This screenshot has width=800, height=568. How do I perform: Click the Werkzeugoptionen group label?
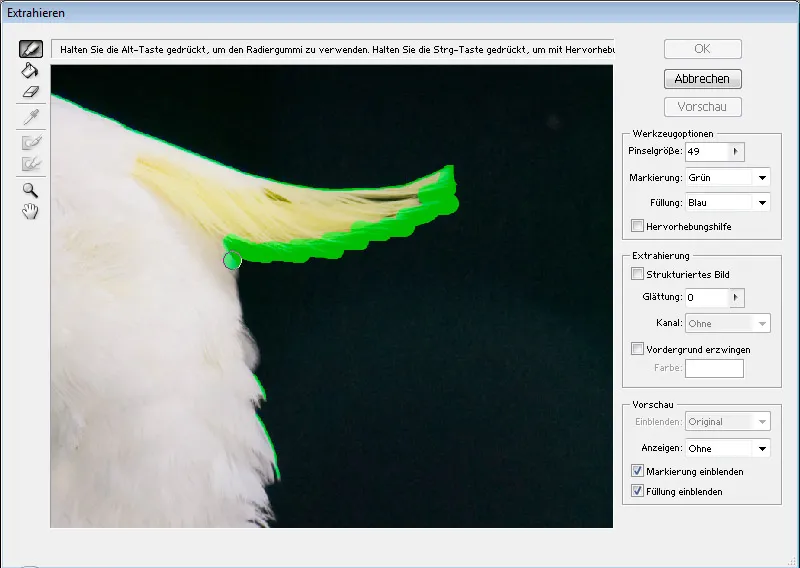coord(673,134)
